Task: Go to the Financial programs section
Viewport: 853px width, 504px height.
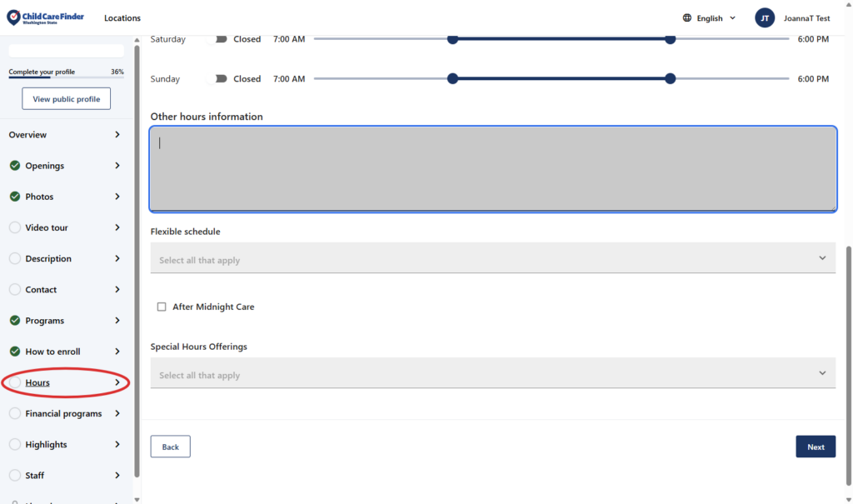Action: (63, 413)
